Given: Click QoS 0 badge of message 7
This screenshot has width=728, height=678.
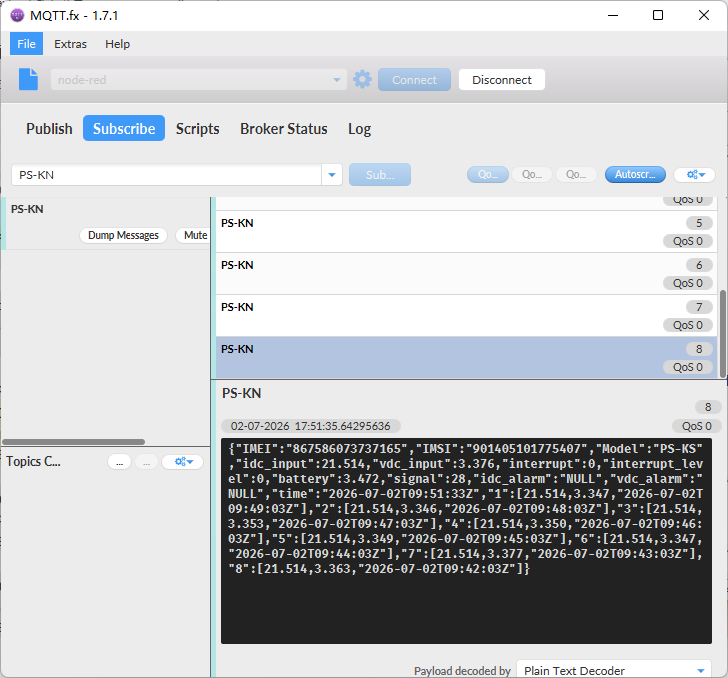Looking at the screenshot, I should 688,325.
